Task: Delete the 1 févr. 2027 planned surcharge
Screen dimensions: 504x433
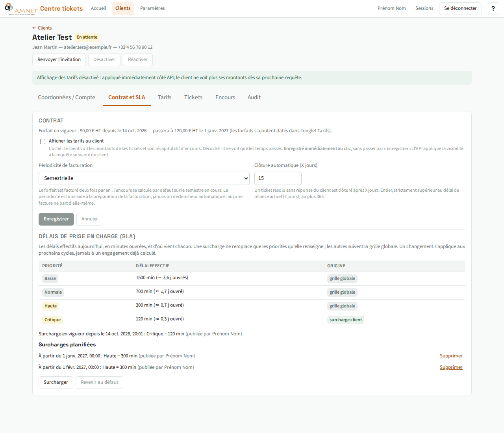Action: (451, 367)
